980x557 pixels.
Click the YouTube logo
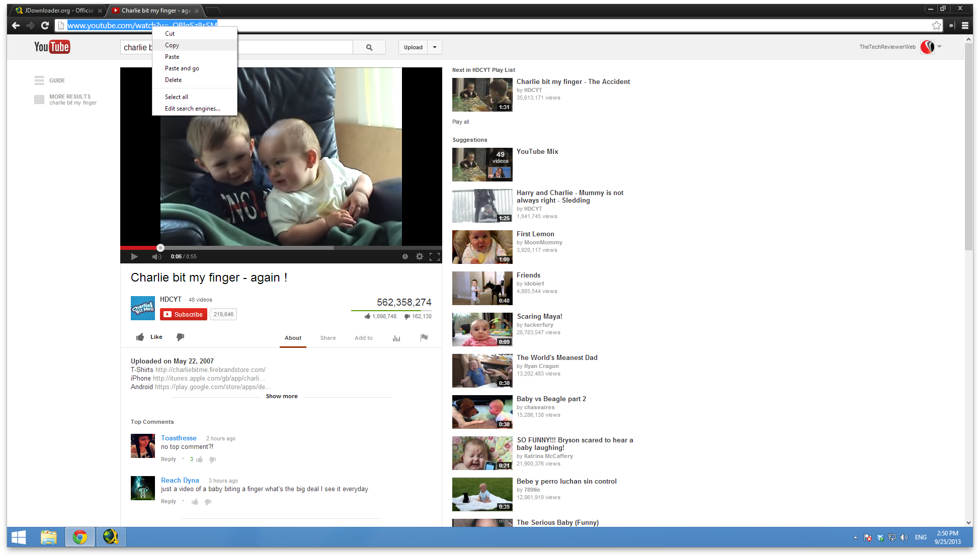coord(52,46)
